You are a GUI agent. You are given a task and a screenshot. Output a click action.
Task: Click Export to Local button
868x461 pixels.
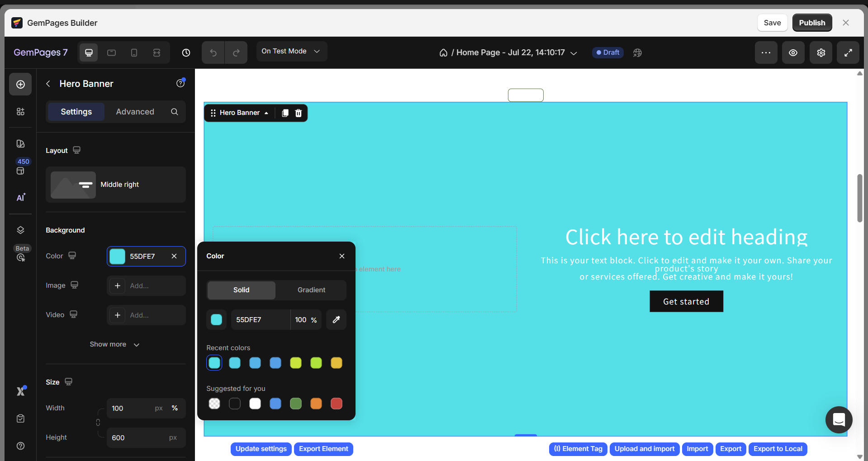tap(778, 449)
